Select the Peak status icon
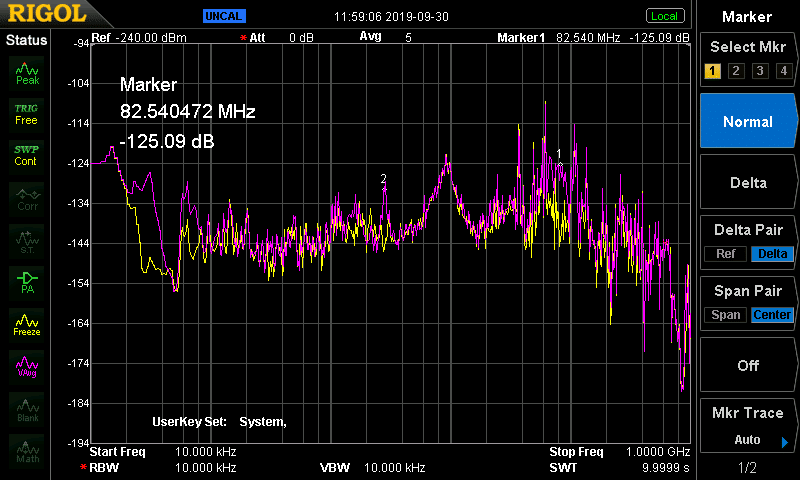The height and width of the screenshot is (480, 800). point(27,73)
